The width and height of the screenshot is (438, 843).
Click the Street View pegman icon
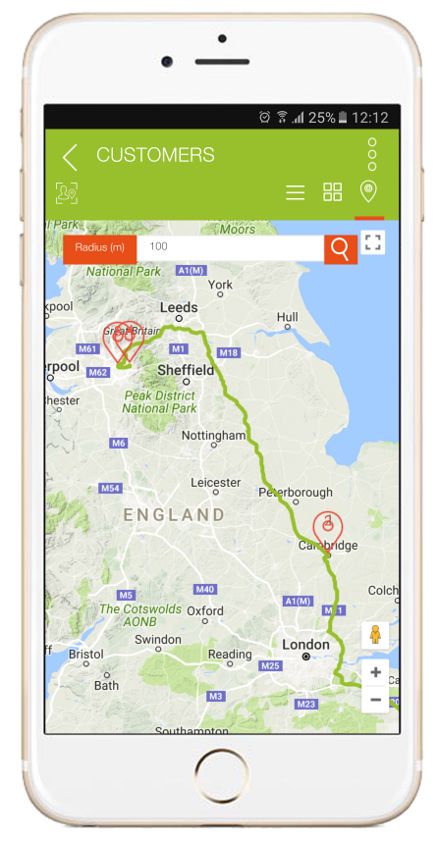point(375,635)
